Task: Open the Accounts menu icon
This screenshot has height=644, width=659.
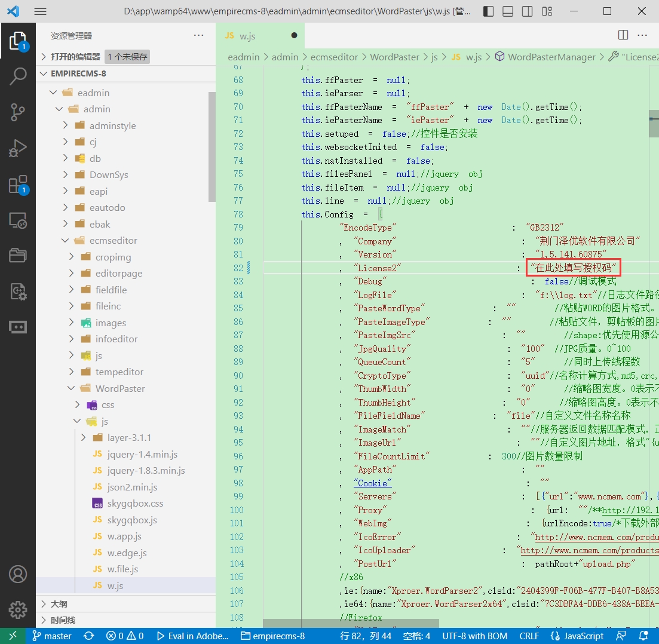Action: pos(18,574)
